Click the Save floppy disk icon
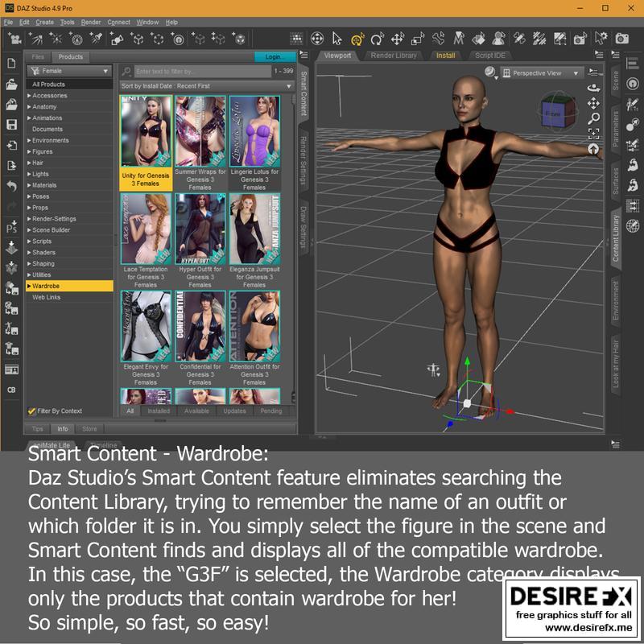 [11, 125]
